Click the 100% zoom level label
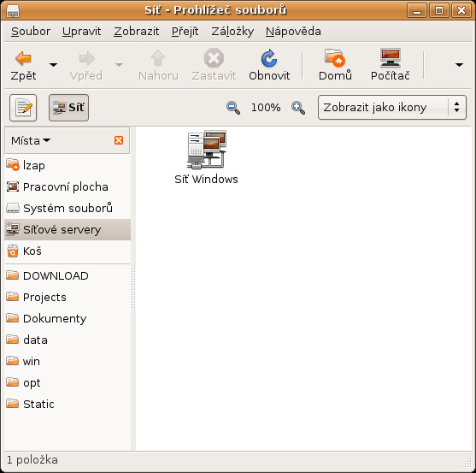The height and width of the screenshot is (473, 476). click(266, 108)
